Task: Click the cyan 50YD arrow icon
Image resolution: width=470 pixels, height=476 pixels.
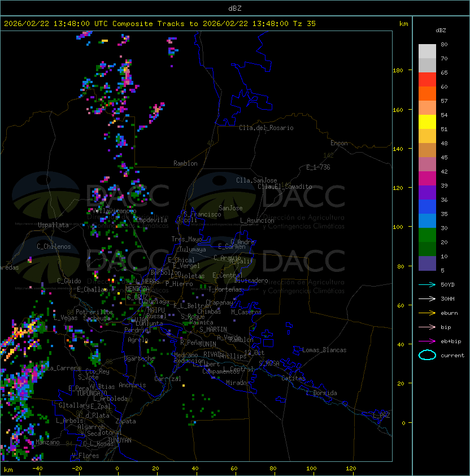Action: pyautogui.click(x=427, y=284)
